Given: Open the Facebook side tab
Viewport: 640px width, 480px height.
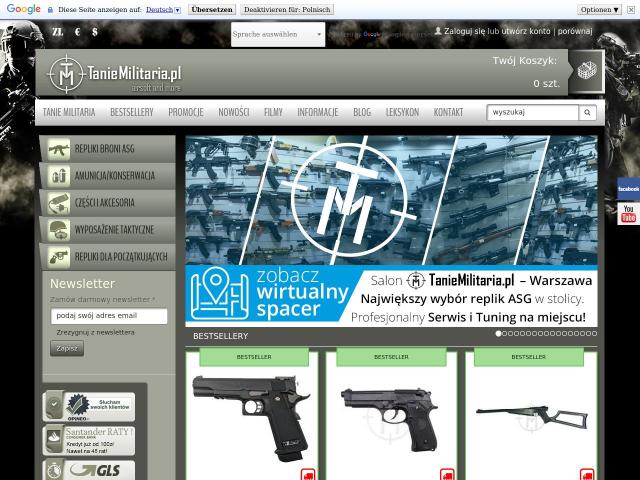Looking at the screenshot, I should point(628,189).
